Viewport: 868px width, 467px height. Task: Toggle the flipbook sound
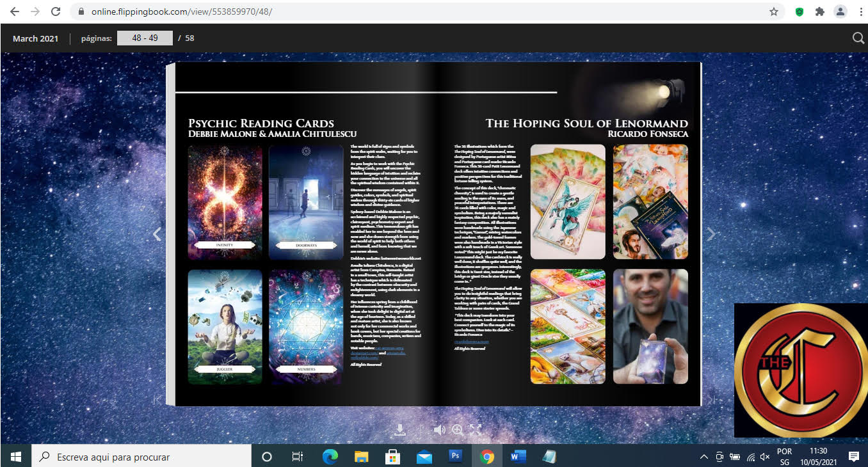tap(439, 430)
